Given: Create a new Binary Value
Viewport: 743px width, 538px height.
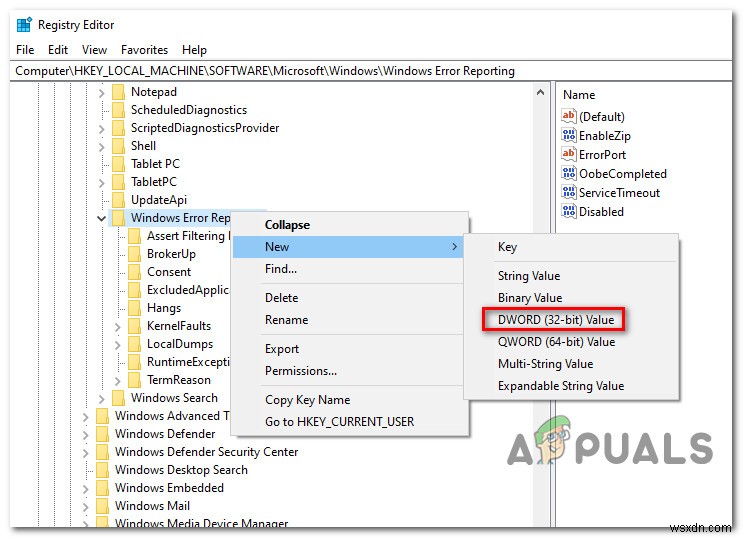Looking at the screenshot, I should pyautogui.click(x=571, y=298).
